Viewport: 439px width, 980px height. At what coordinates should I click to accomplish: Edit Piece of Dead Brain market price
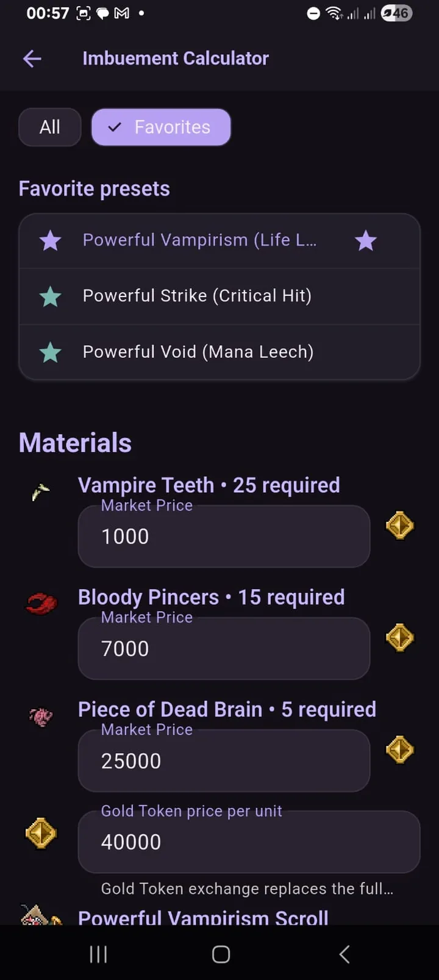(224, 760)
